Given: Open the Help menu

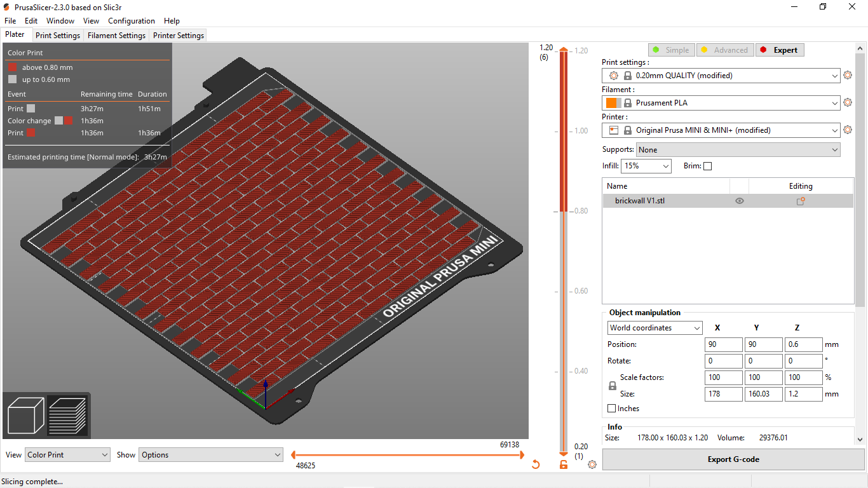Looking at the screenshot, I should (x=172, y=21).
